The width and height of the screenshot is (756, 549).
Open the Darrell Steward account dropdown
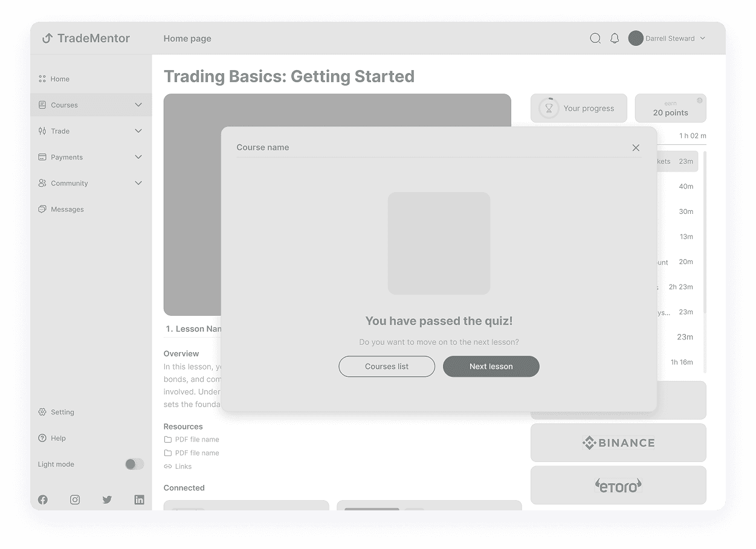pyautogui.click(x=667, y=38)
